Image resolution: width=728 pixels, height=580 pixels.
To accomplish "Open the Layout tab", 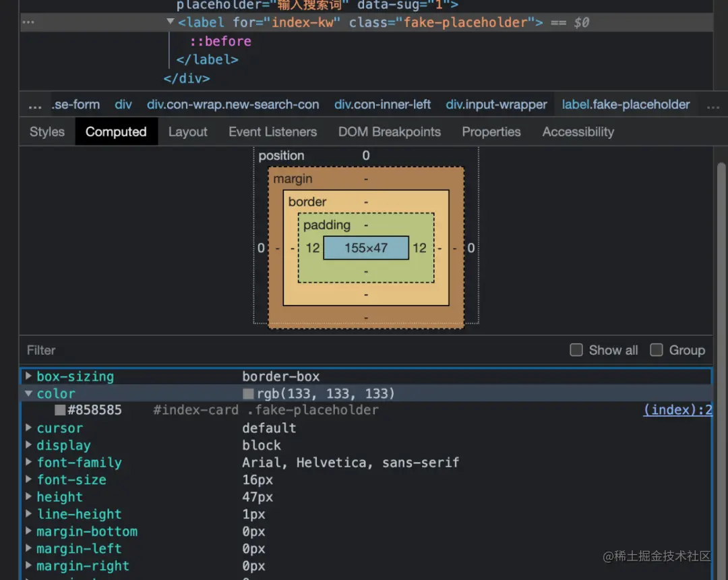I will coord(187,132).
